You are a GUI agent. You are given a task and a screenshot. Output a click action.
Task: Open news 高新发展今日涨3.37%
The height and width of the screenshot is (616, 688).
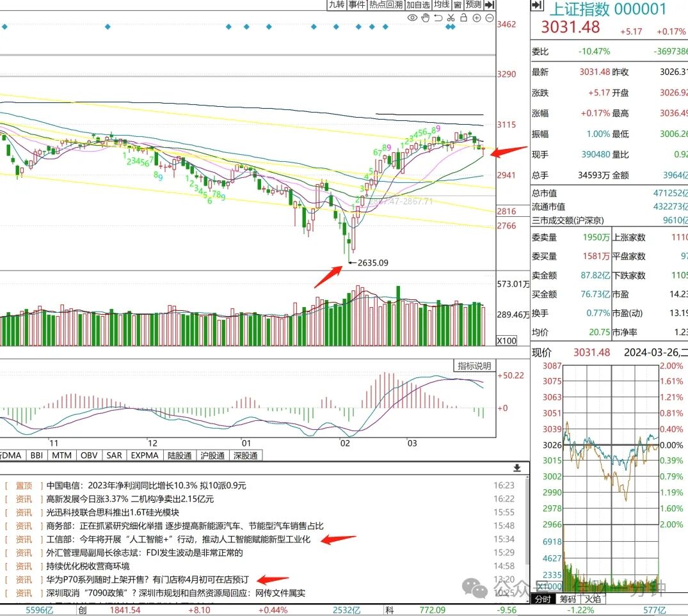coord(130,499)
